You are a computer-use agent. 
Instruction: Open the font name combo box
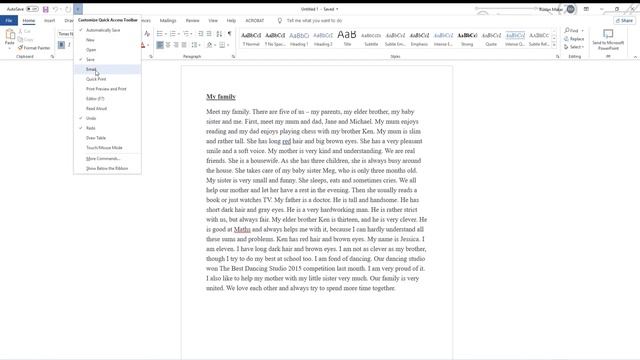(65, 33)
